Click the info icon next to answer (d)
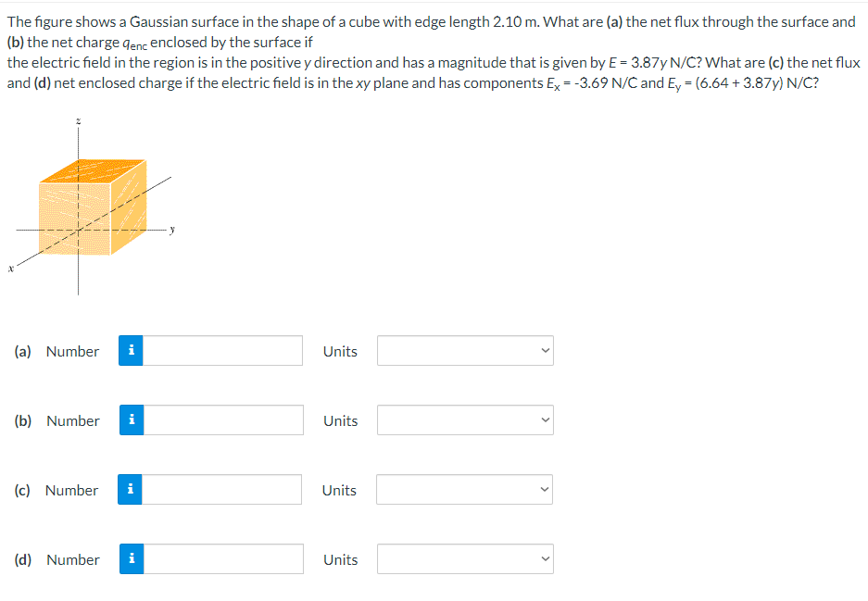 (x=131, y=558)
